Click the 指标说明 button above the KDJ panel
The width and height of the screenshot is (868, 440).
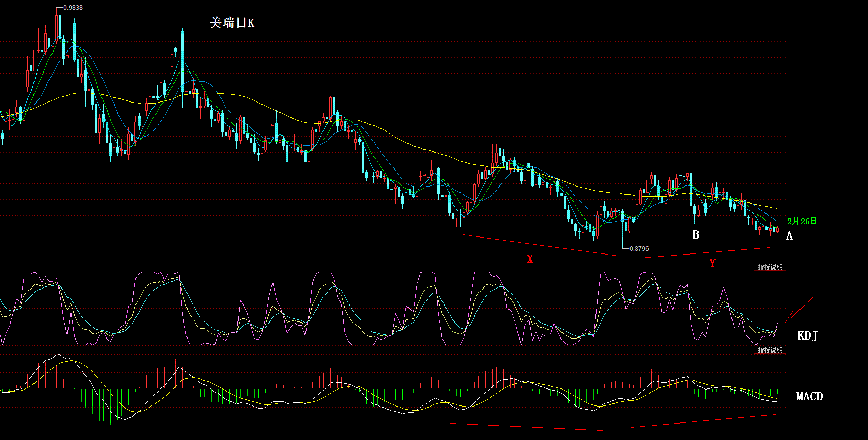point(770,267)
